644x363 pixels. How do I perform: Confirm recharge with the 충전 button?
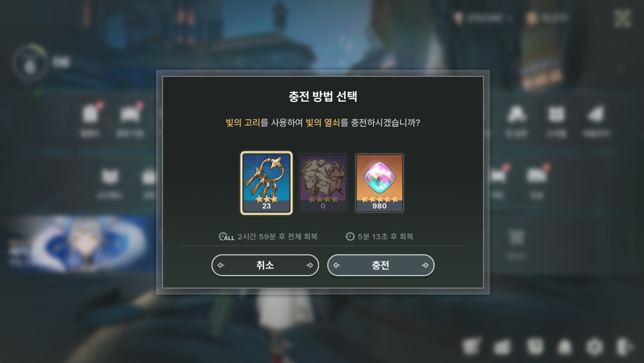tap(381, 265)
